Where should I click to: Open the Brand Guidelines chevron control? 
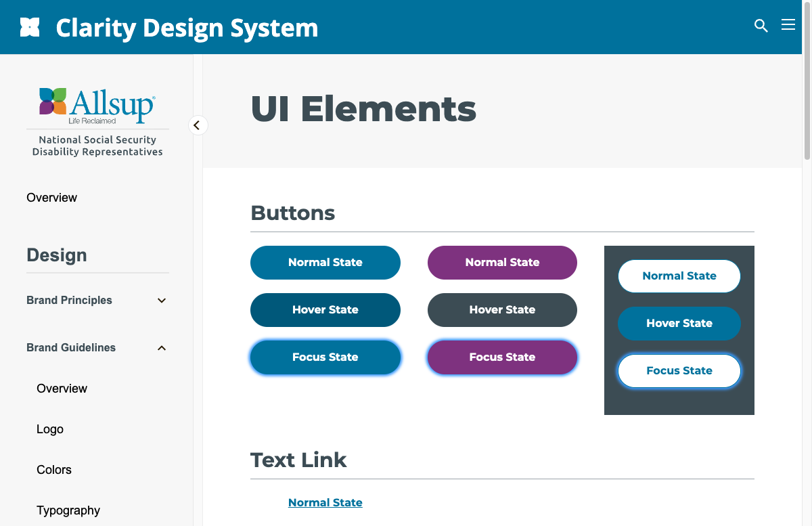[162, 347]
